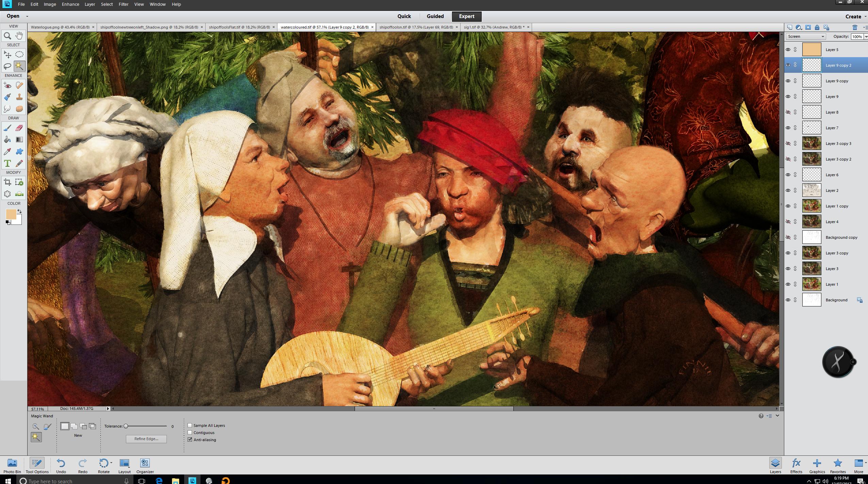Viewport: 868px width, 484px height.
Task: Open the Filter menu
Action: pos(123,4)
